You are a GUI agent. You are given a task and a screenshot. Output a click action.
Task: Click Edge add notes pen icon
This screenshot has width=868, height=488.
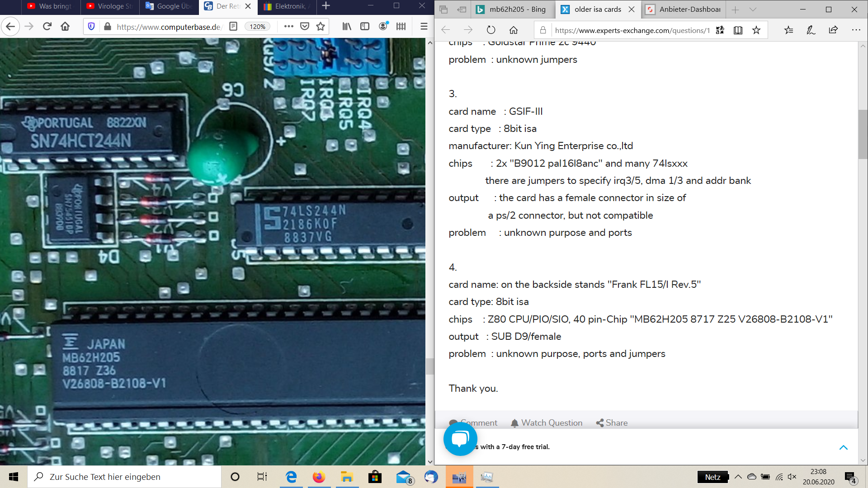[x=811, y=30]
